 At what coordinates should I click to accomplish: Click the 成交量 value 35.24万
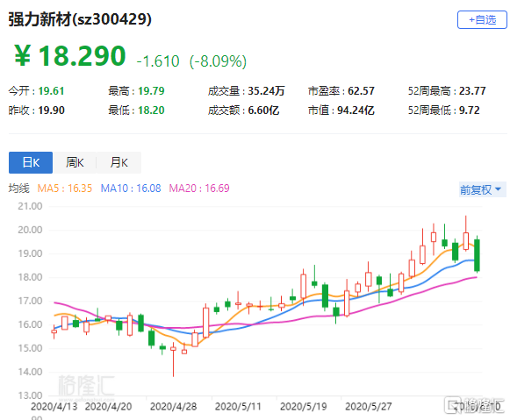coord(266,91)
